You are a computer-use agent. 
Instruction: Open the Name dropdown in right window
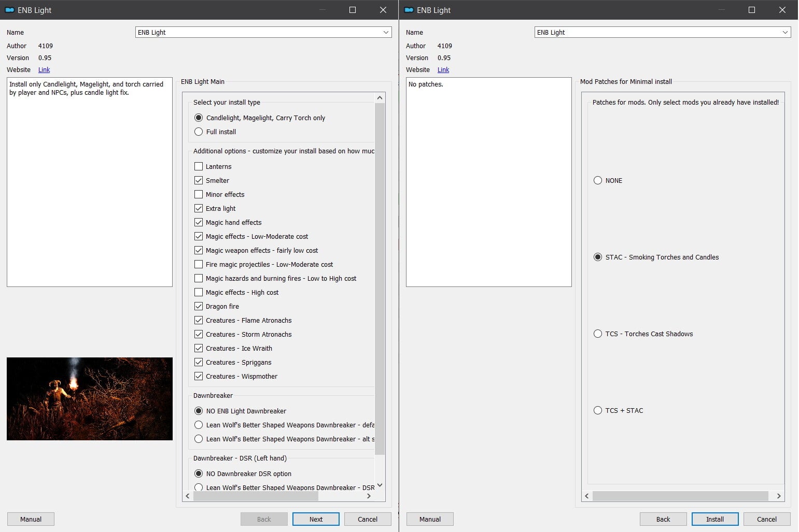point(663,32)
